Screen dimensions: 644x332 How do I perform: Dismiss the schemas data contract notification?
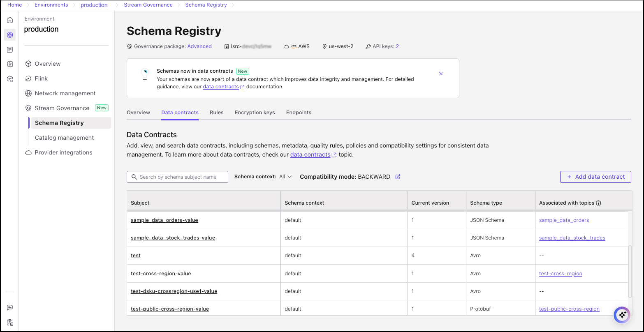click(441, 74)
